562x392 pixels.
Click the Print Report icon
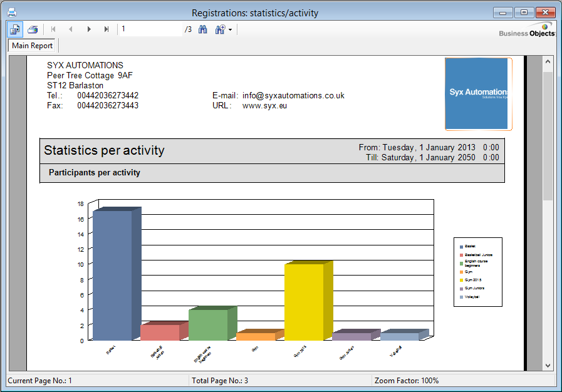(33, 29)
